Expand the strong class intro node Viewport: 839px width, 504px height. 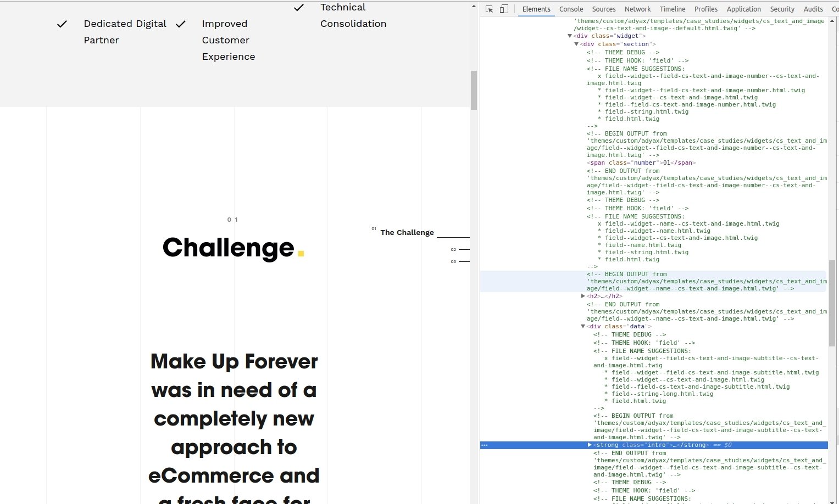pyautogui.click(x=590, y=445)
